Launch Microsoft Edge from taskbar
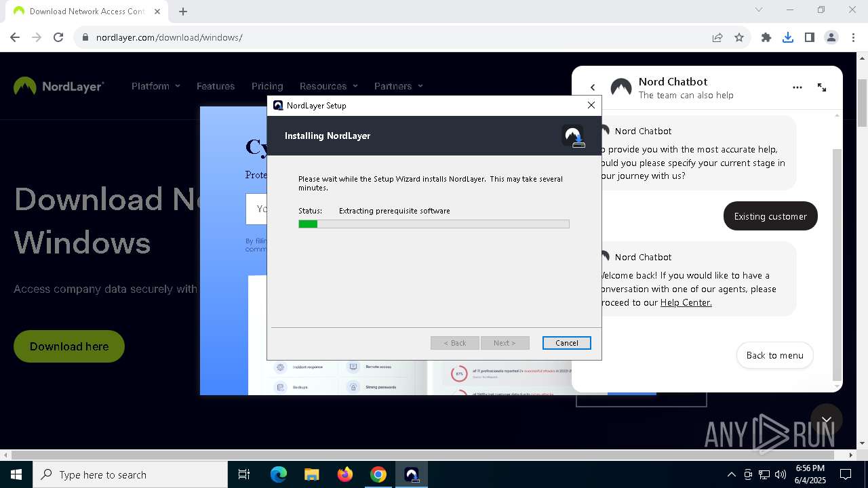 coord(279,474)
